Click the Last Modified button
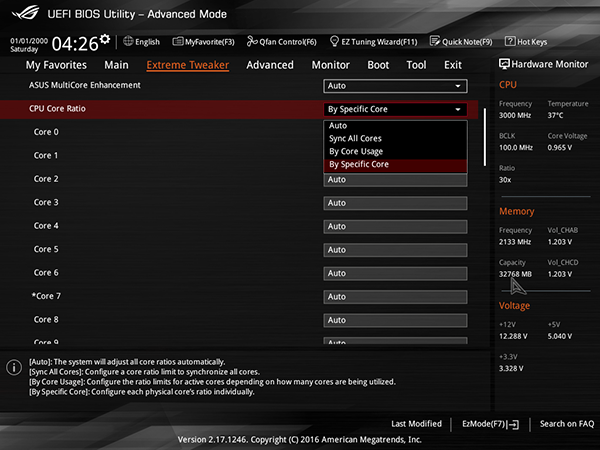The width and height of the screenshot is (600, 450). pos(416,424)
